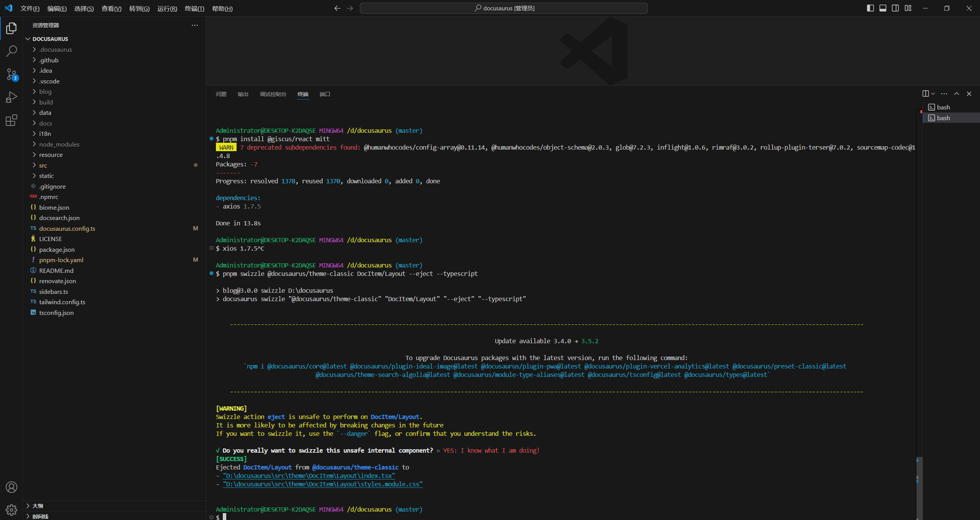Open docusaurus.config.ts file
Screen dimensions: 980x520
tap(114, 228)
